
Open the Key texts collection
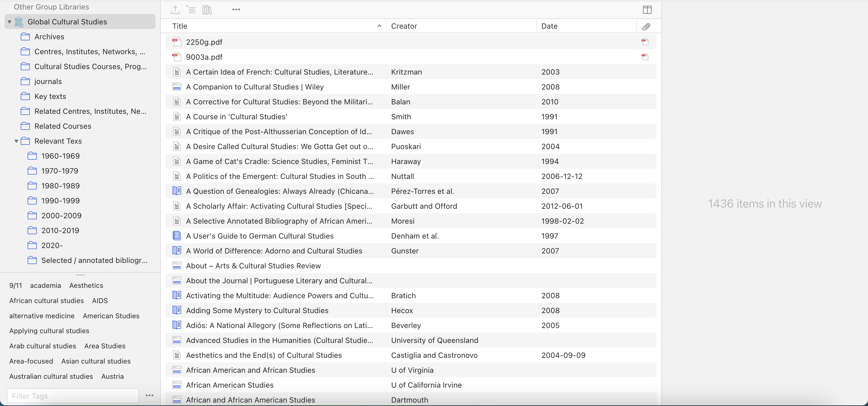(x=50, y=97)
